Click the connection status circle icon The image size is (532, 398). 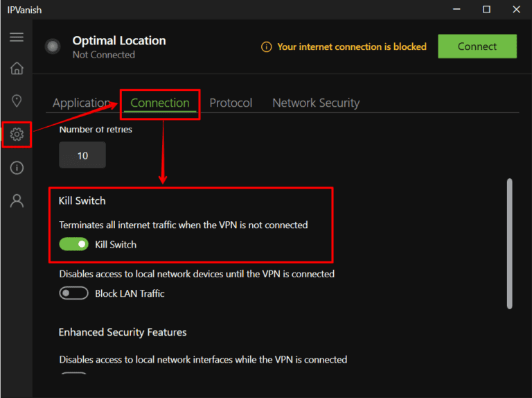[x=52, y=46]
